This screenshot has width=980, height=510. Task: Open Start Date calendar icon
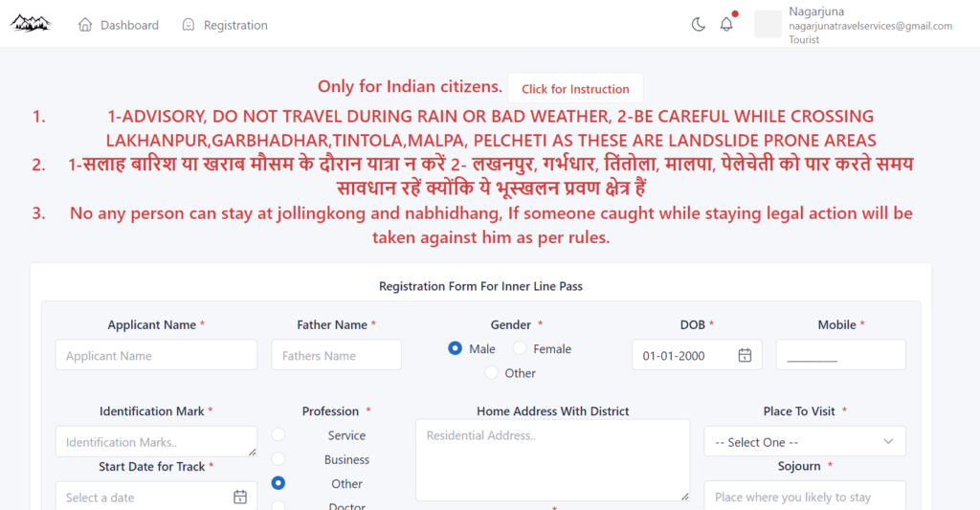tap(240, 498)
